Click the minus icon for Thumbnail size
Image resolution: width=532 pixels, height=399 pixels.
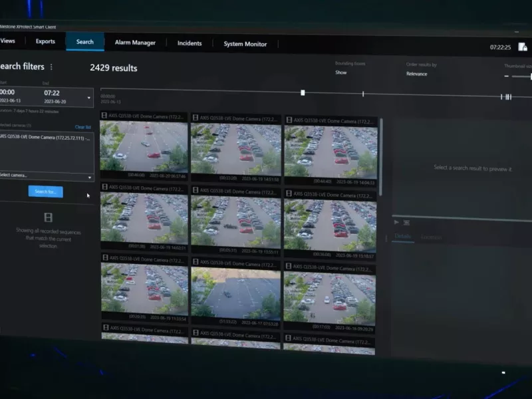click(507, 76)
